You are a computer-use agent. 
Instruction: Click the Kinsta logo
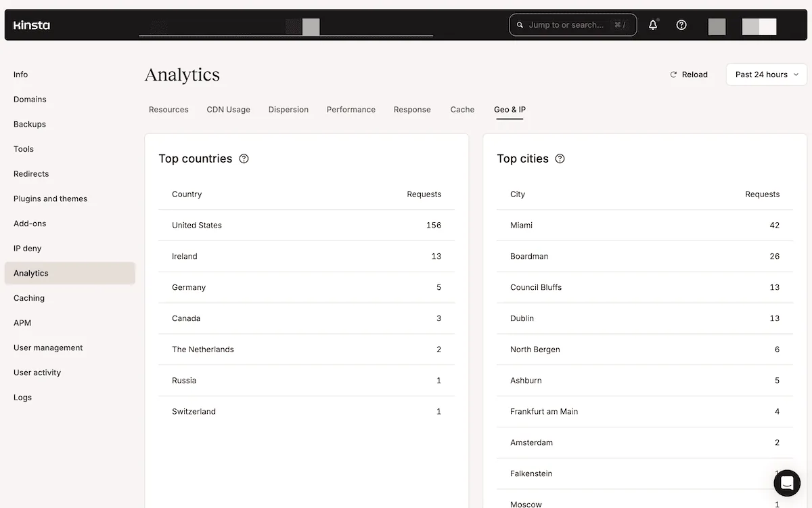click(31, 24)
